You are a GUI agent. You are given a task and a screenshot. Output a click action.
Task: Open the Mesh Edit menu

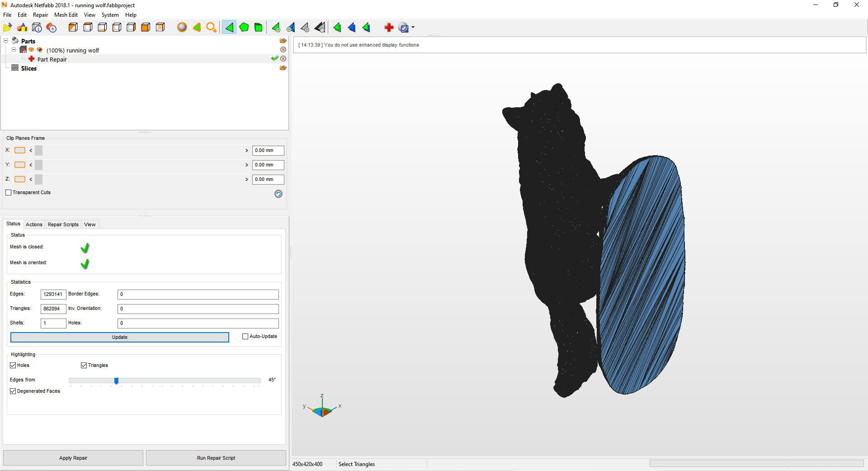point(66,15)
